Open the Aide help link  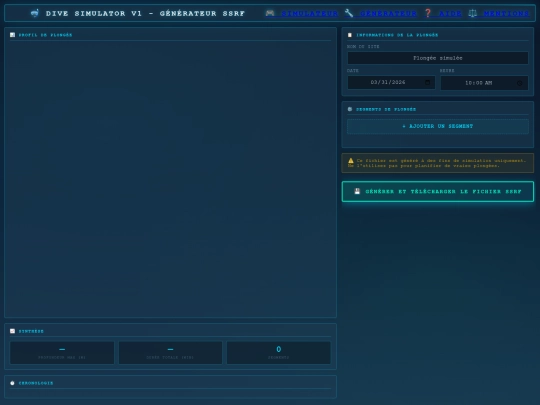click(450, 13)
